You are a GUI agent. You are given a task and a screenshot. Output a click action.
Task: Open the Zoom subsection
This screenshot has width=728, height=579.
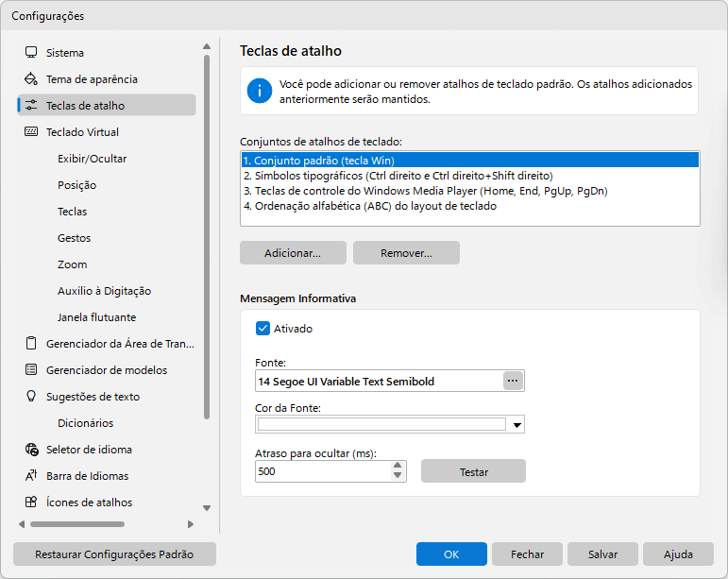click(73, 264)
